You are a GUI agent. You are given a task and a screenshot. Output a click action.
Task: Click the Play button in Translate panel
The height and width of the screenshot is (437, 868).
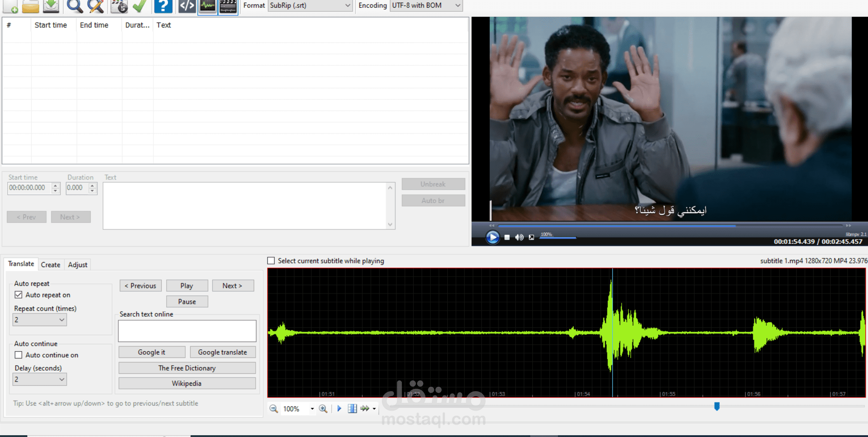click(x=187, y=286)
